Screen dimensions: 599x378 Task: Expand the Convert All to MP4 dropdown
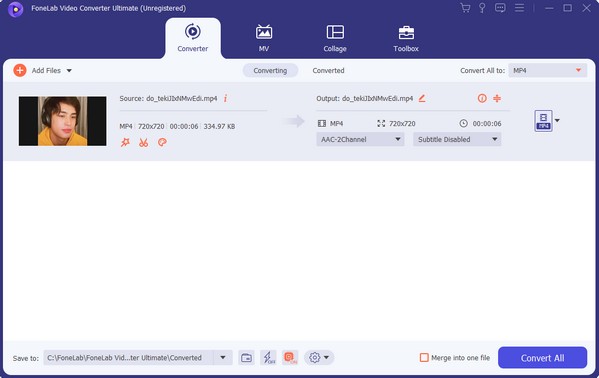click(x=547, y=70)
